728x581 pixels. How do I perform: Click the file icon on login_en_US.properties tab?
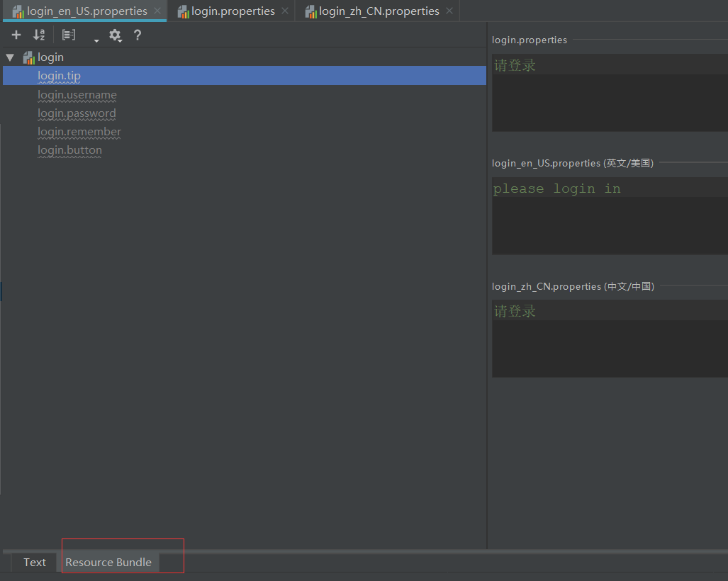[x=18, y=11]
